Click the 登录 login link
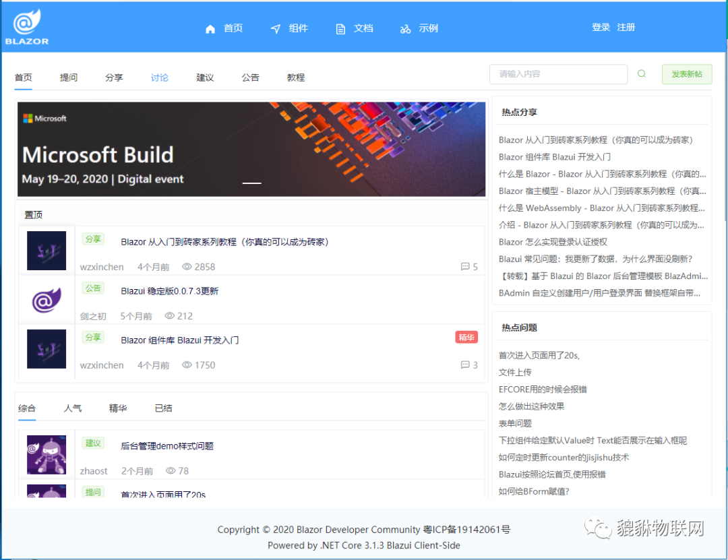Screen dimensions: 728x560 (601, 28)
